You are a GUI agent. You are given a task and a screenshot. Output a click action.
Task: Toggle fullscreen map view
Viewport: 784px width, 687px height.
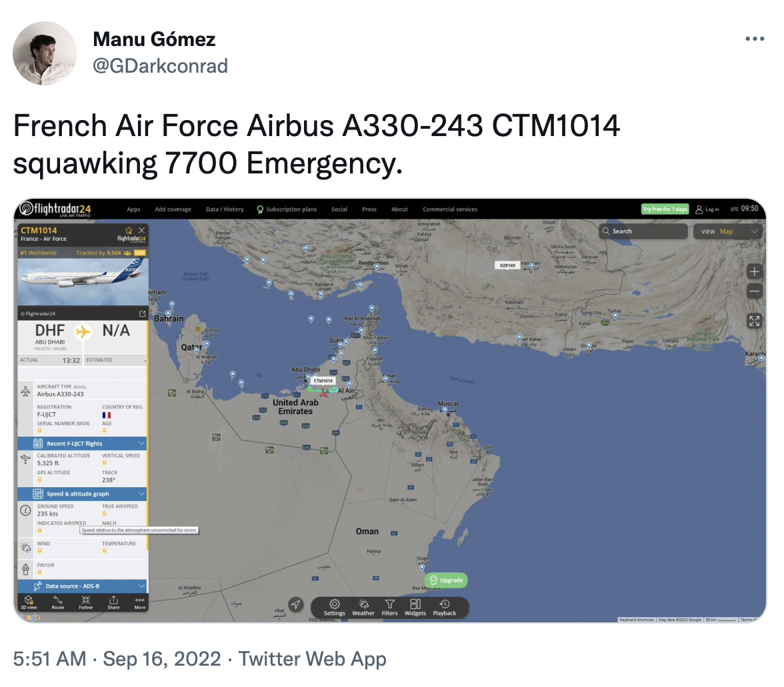point(755,321)
